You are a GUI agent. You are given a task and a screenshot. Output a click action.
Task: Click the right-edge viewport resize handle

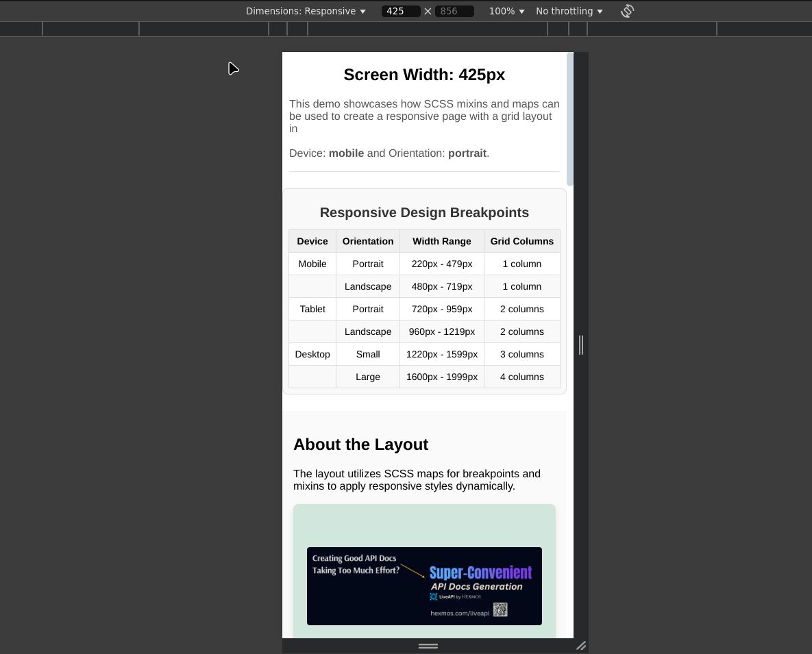coord(581,345)
